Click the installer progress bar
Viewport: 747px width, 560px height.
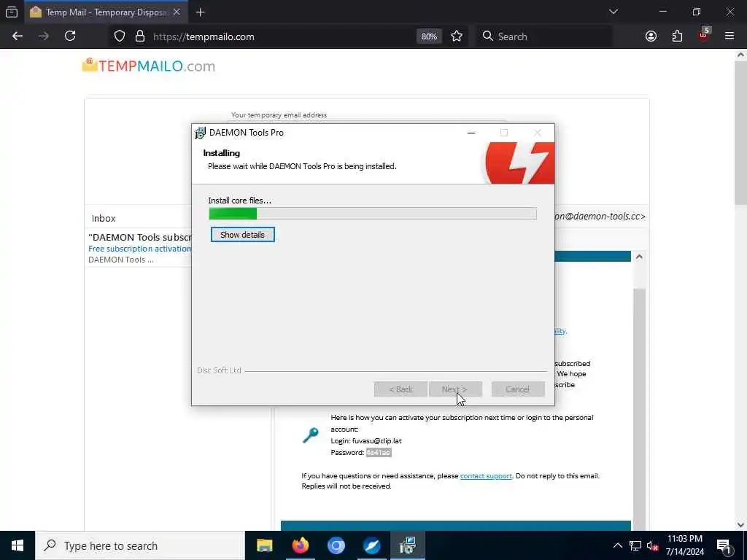coord(373,214)
